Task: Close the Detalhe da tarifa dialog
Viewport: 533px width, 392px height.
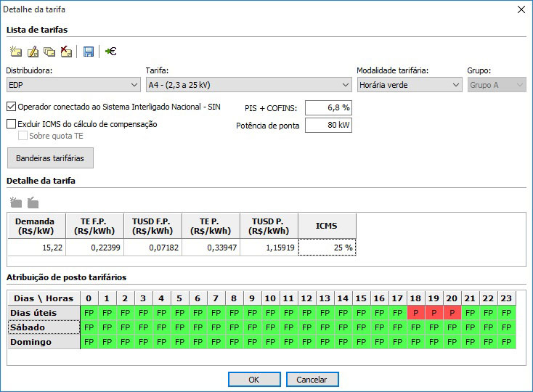Action: click(521, 9)
